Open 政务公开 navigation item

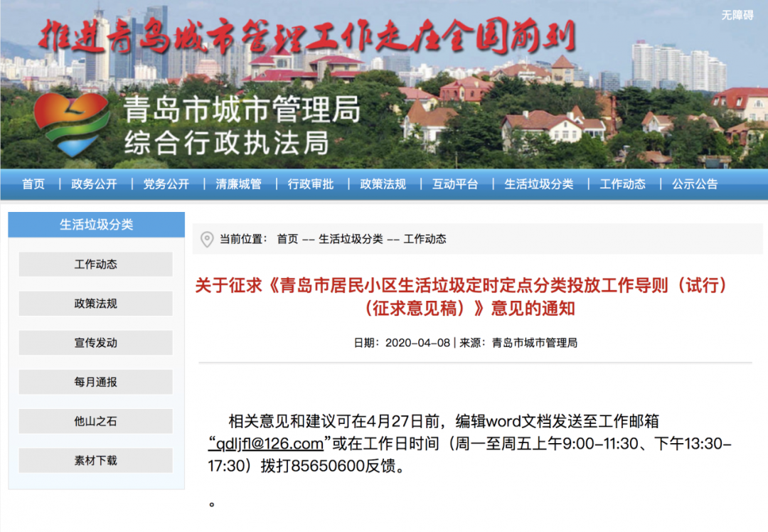click(x=94, y=184)
